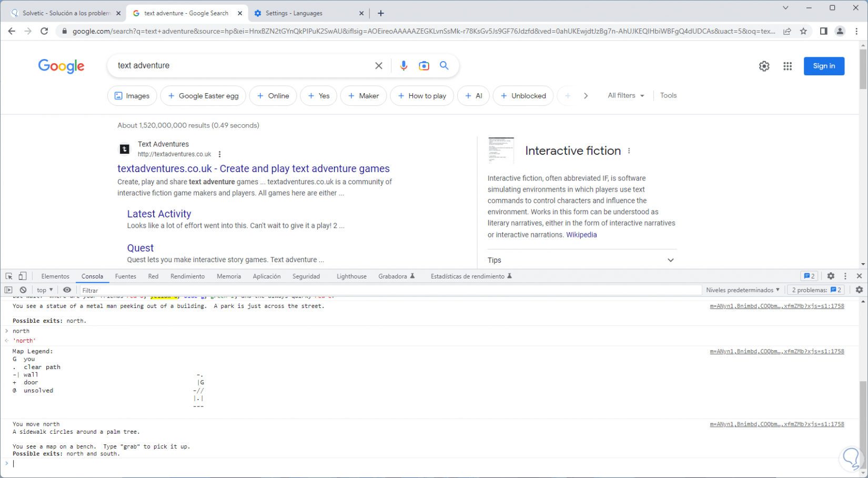Go back with the browser back arrow
Image resolution: width=868 pixels, height=478 pixels.
[x=12, y=31]
